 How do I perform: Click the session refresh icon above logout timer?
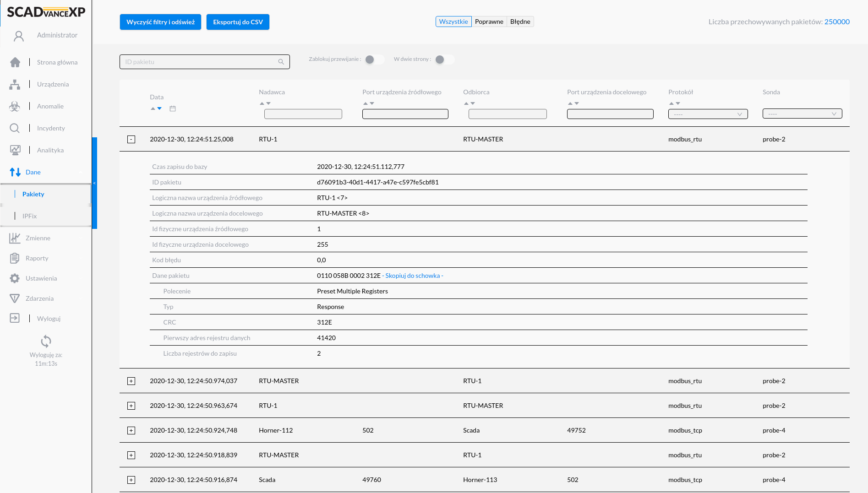[x=46, y=341]
